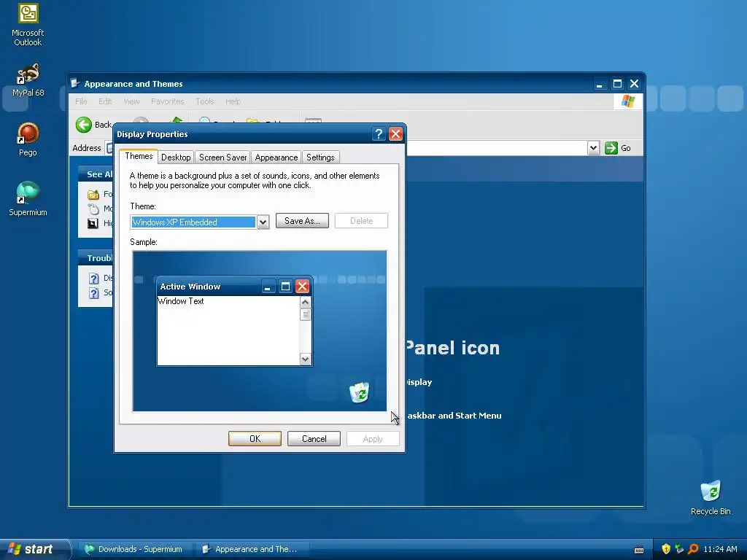
Task: Click the sample Active Window maximize icon
Action: [285, 286]
